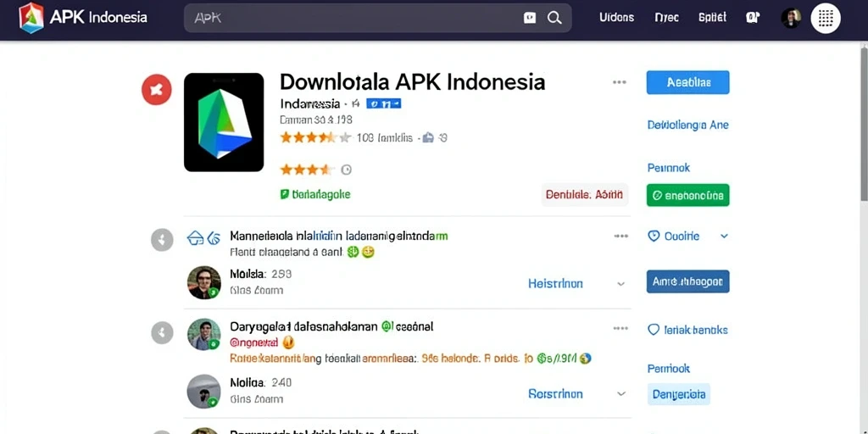Click the blue "Aeablias" button

pos(687,82)
